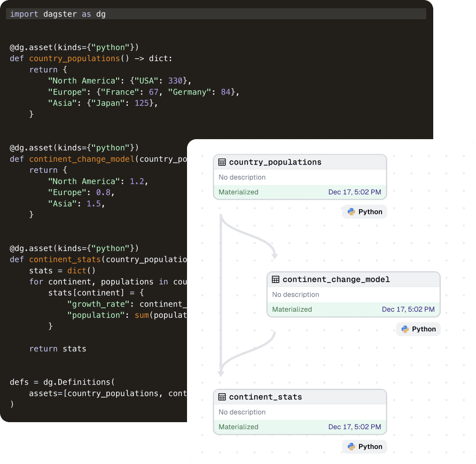Click the 'return stats' line in code

tap(58, 349)
